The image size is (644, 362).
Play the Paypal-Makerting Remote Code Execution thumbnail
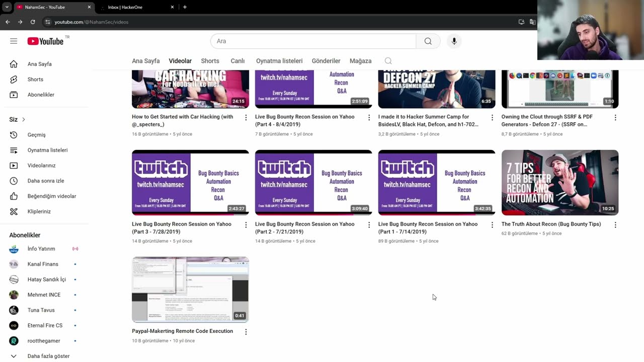[x=190, y=290]
